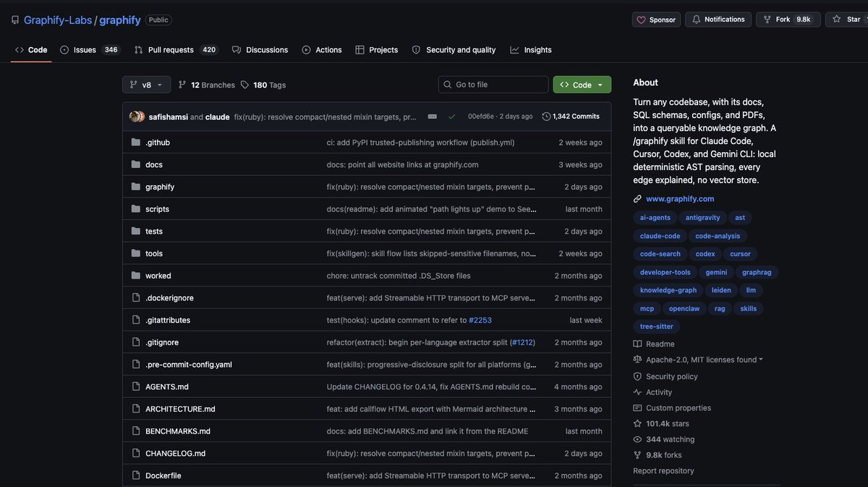Open the Activity link
Image resolution: width=868 pixels, height=487 pixels.
tap(652, 392)
